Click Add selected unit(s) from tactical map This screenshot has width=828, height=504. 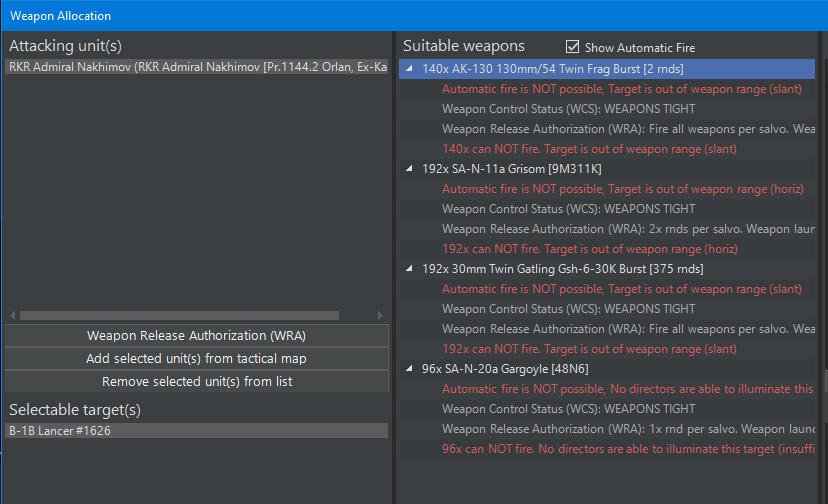tap(196, 358)
